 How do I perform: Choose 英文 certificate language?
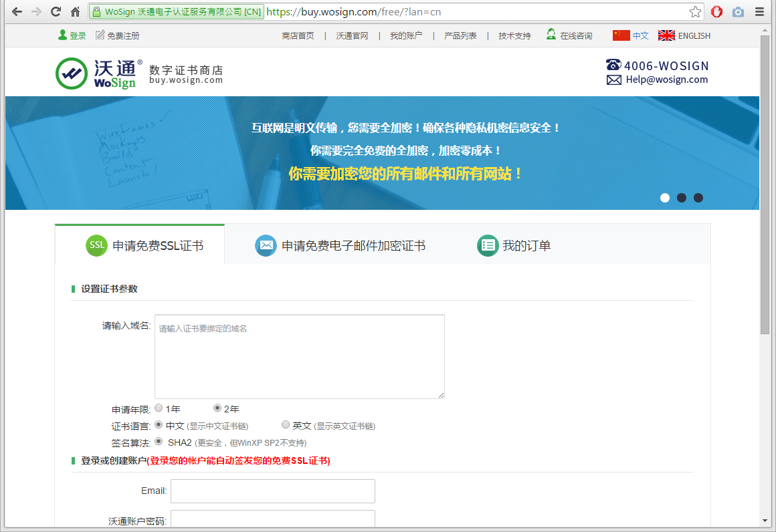286,424
